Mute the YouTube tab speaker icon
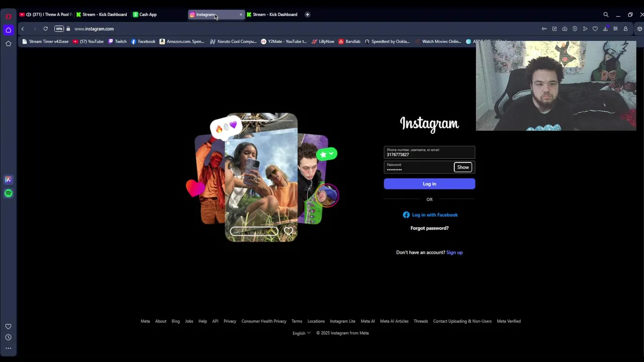Viewport: 644px width, 362px height. (28, 15)
